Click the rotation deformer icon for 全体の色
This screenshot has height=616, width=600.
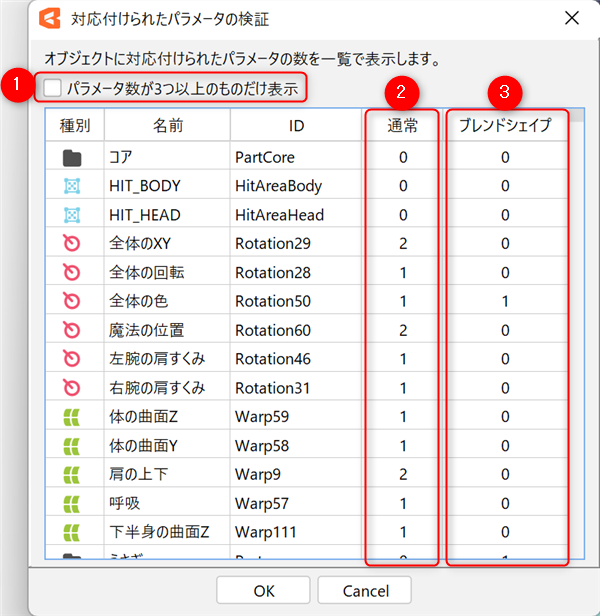point(71,301)
